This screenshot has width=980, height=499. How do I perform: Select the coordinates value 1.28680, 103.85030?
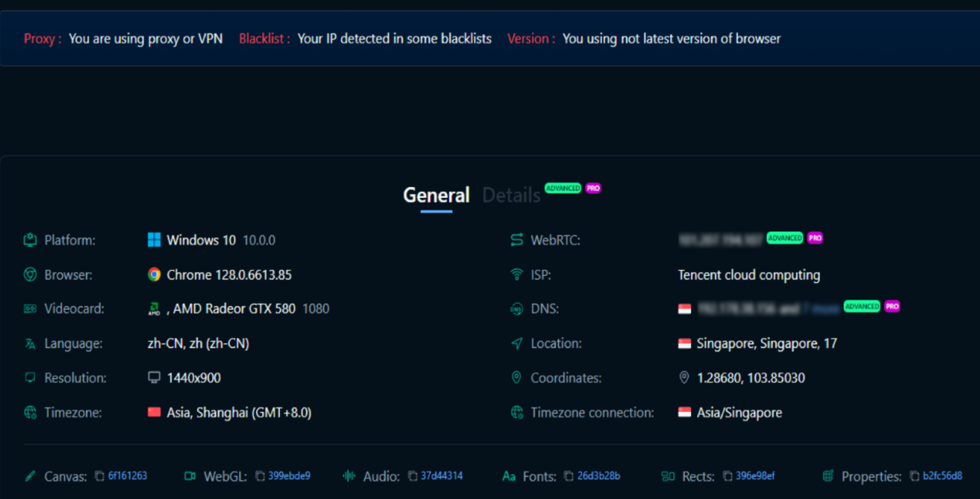click(x=750, y=378)
